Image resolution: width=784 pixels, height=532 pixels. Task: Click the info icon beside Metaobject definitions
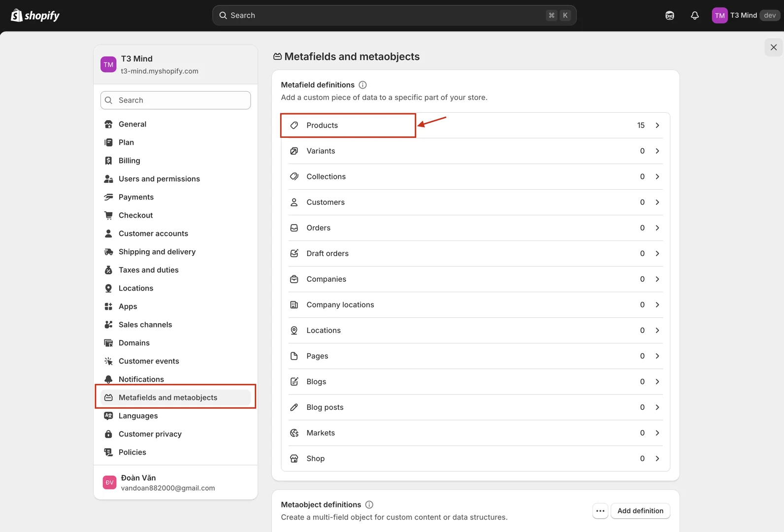pos(369,504)
